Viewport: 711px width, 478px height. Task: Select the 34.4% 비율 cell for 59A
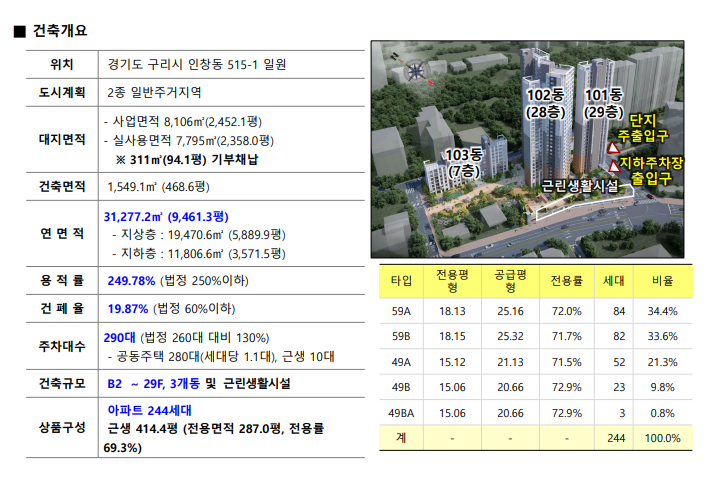click(662, 311)
